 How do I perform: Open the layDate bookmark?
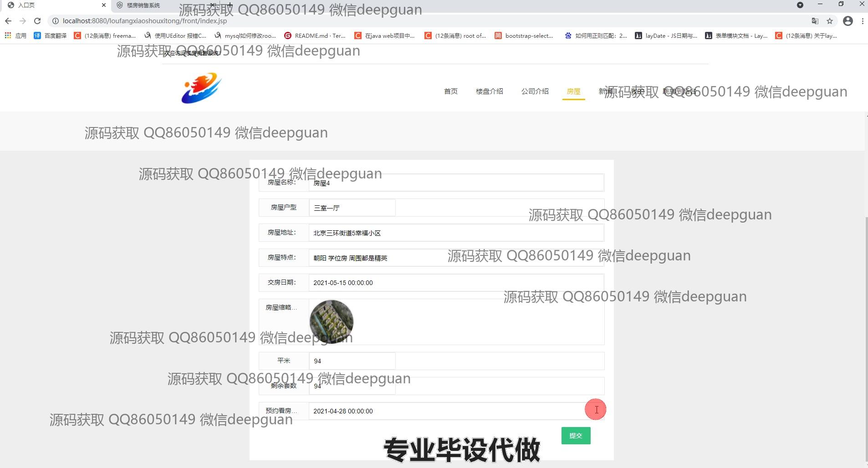click(x=666, y=36)
